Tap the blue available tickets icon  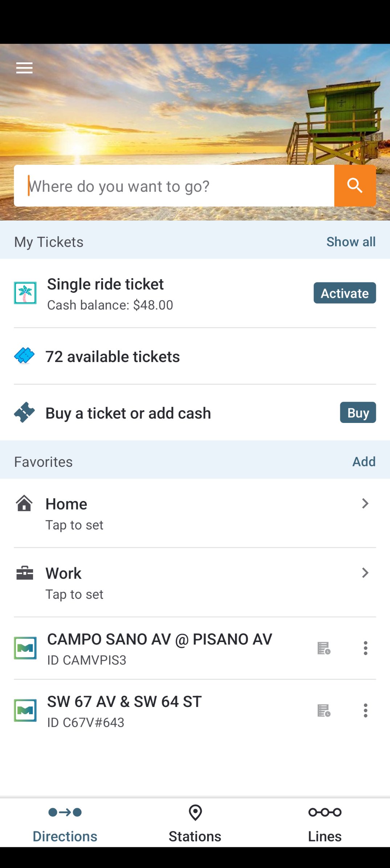click(24, 356)
